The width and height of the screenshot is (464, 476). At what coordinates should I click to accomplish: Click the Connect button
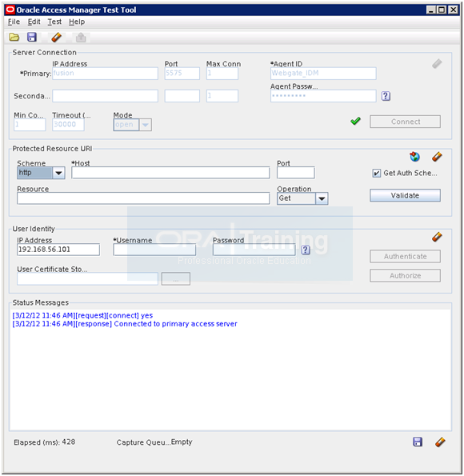click(x=405, y=122)
